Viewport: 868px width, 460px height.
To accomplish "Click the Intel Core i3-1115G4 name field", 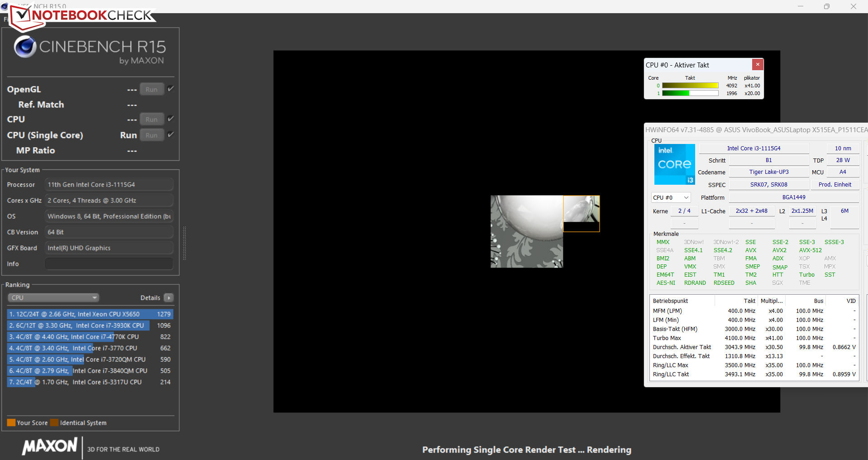I will (x=754, y=148).
